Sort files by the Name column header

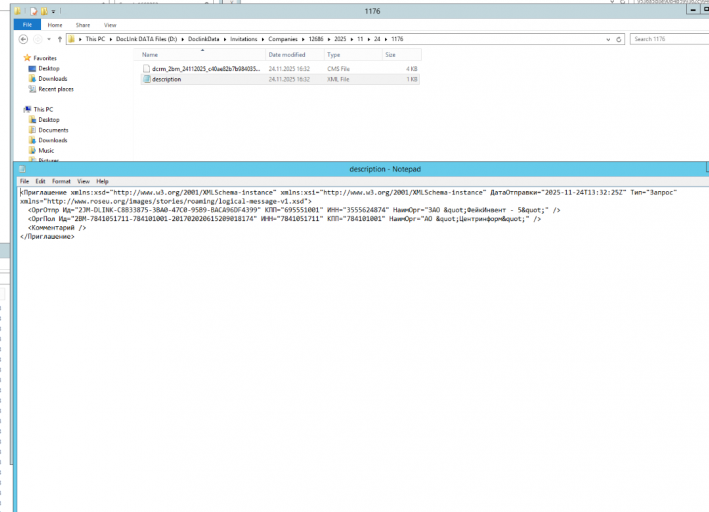click(202, 55)
